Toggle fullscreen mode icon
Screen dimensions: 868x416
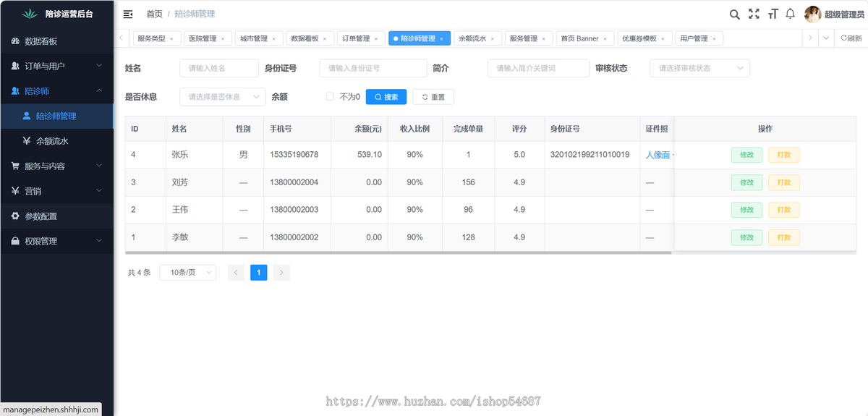coord(754,14)
